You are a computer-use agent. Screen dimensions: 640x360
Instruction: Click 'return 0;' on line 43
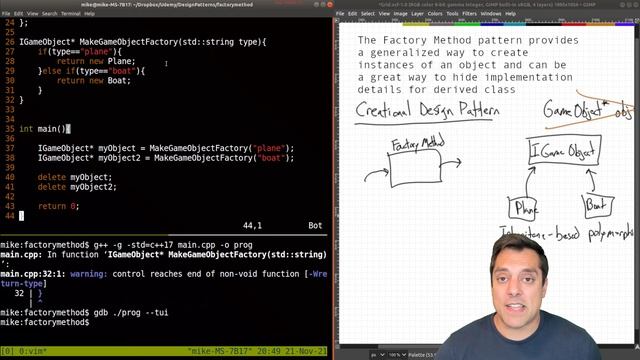pos(58,207)
